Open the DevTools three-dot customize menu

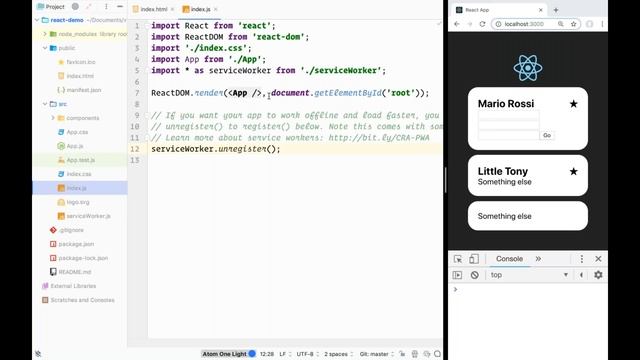582,259
